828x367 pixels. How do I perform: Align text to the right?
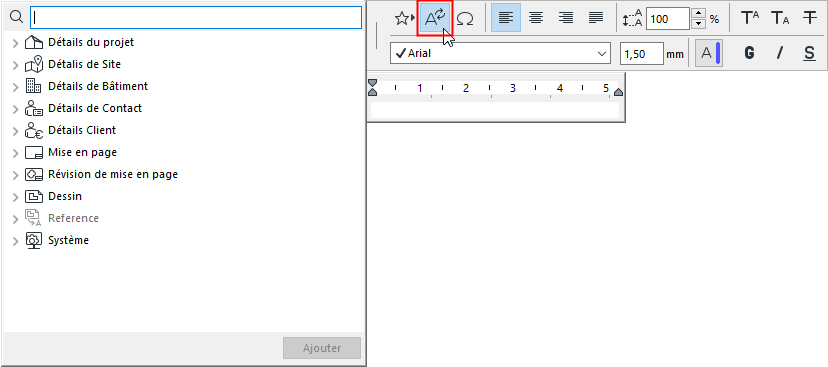tap(566, 17)
